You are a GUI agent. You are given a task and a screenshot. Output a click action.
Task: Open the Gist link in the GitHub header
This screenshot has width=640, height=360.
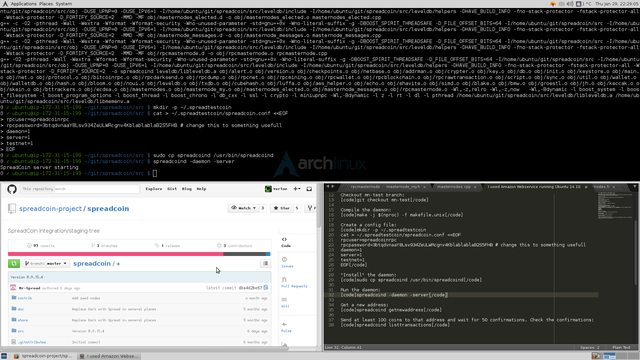(172, 189)
